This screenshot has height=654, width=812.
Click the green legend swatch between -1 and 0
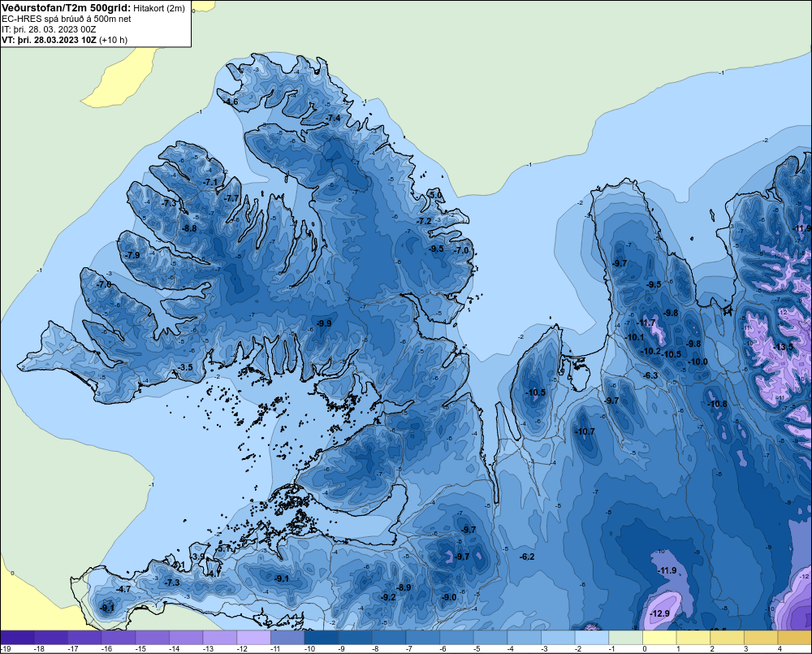(x=625, y=638)
